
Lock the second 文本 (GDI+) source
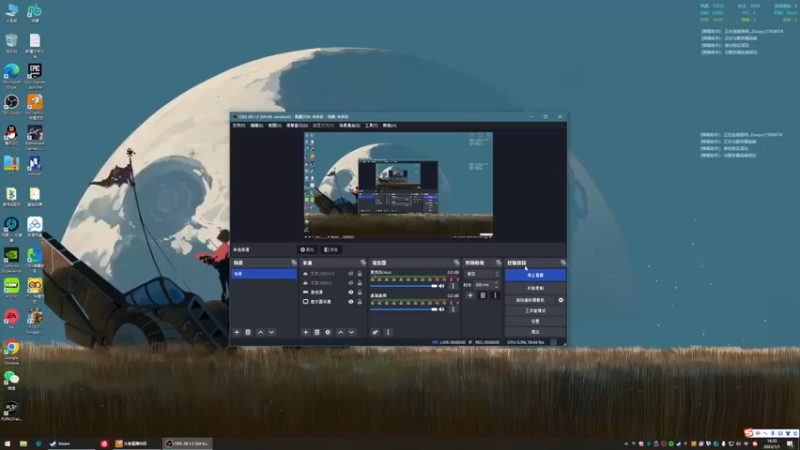360,283
